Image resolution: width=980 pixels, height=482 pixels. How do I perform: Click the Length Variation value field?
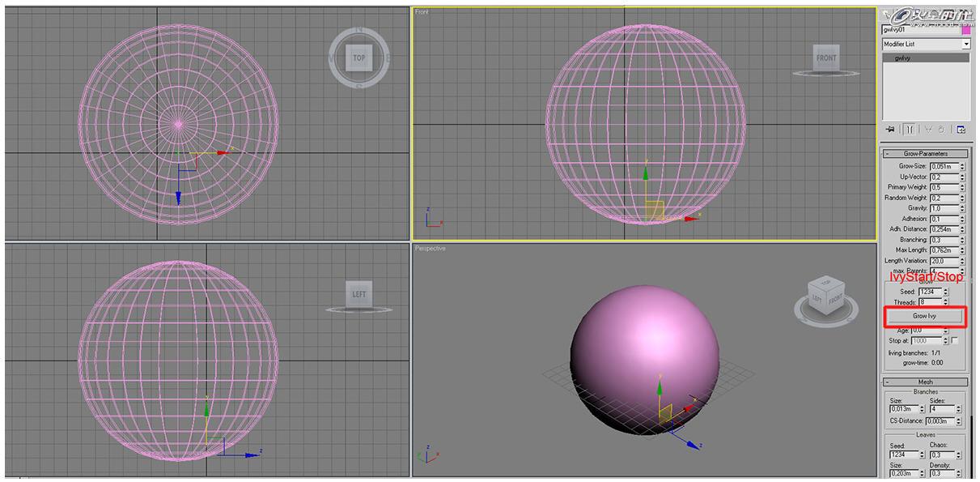pos(944,261)
